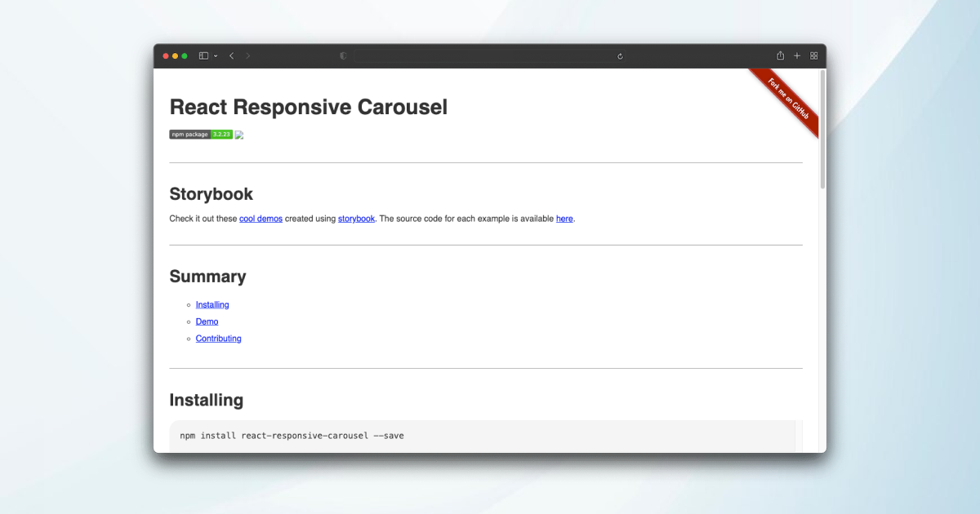Image resolution: width=980 pixels, height=514 pixels.
Task: Close the Safari window with red button
Action: [166, 56]
